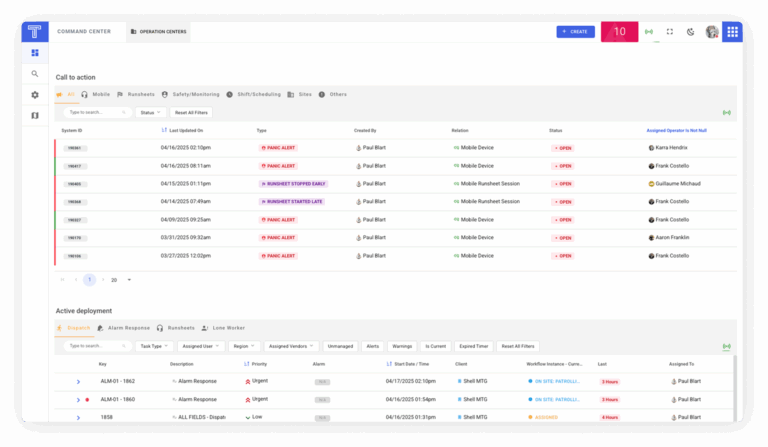Open the dashboard icon in sidebar

[35, 53]
